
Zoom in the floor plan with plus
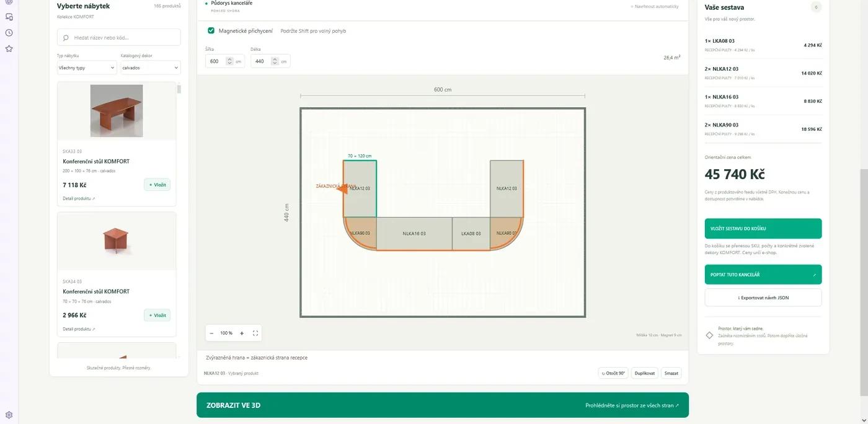tap(242, 333)
